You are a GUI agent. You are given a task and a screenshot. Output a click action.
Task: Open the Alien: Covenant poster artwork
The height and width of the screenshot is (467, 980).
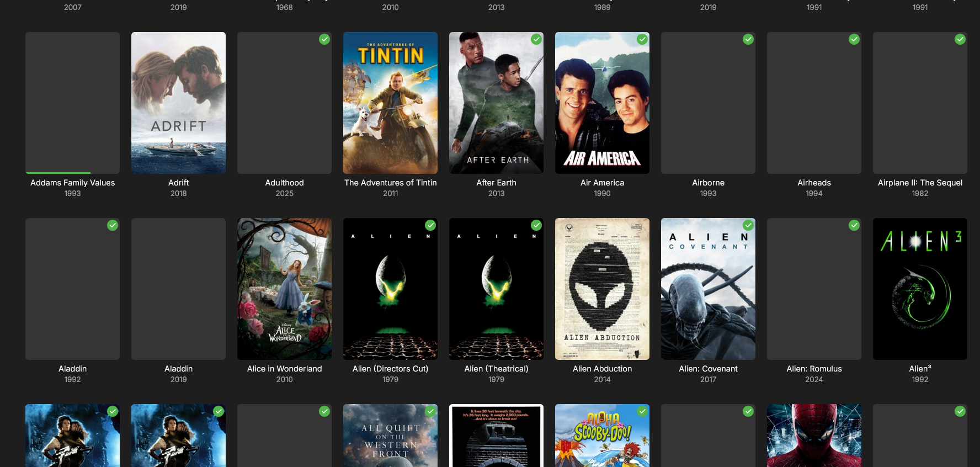click(x=708, y=289)
